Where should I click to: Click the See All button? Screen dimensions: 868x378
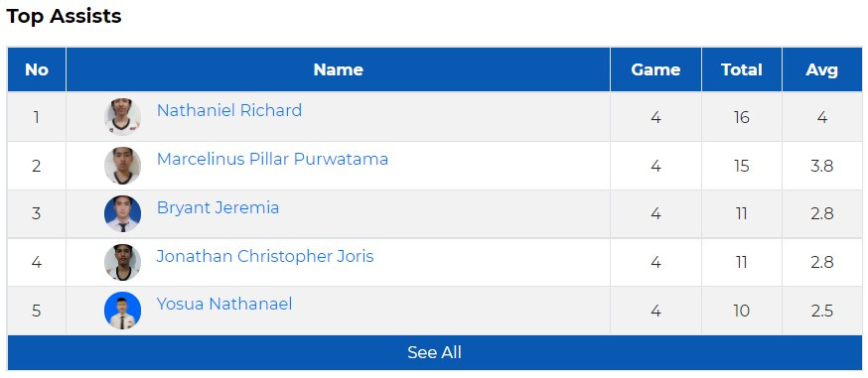coord(435,352)
